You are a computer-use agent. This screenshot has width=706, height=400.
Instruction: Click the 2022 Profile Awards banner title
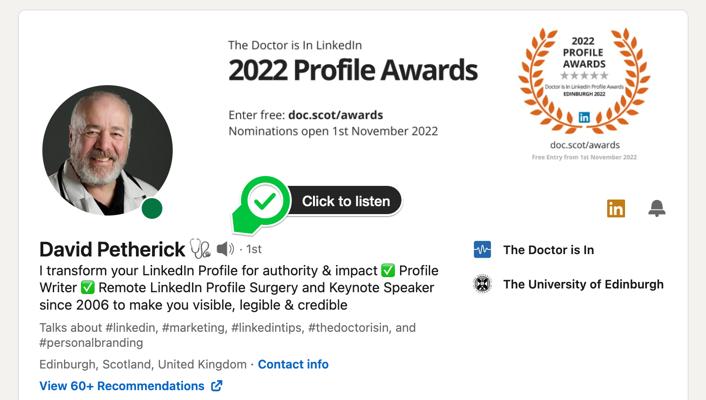(x=352, y=72)
